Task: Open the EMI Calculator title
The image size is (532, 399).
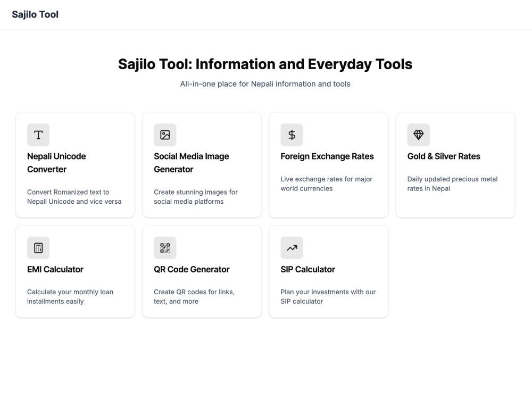Action: 55,269
